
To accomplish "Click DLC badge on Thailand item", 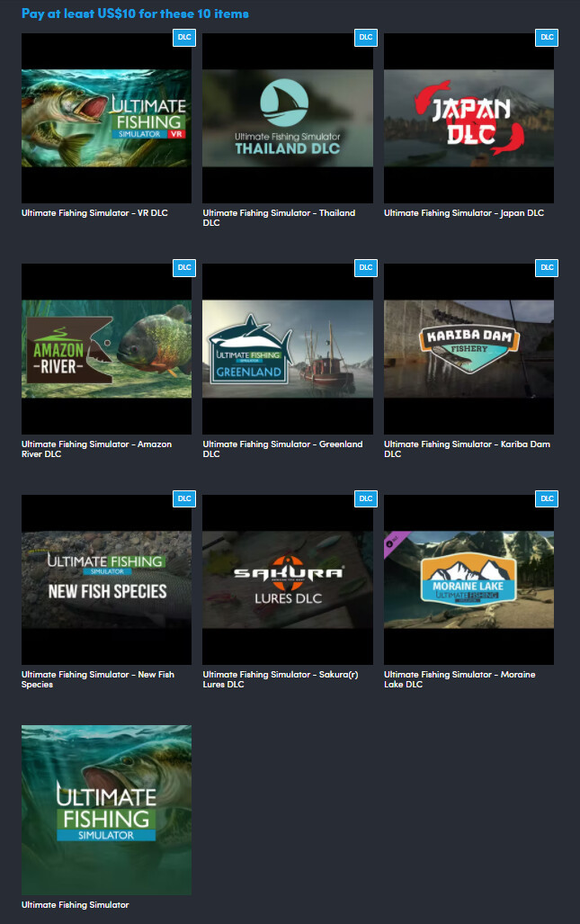I will pos(366,37).
